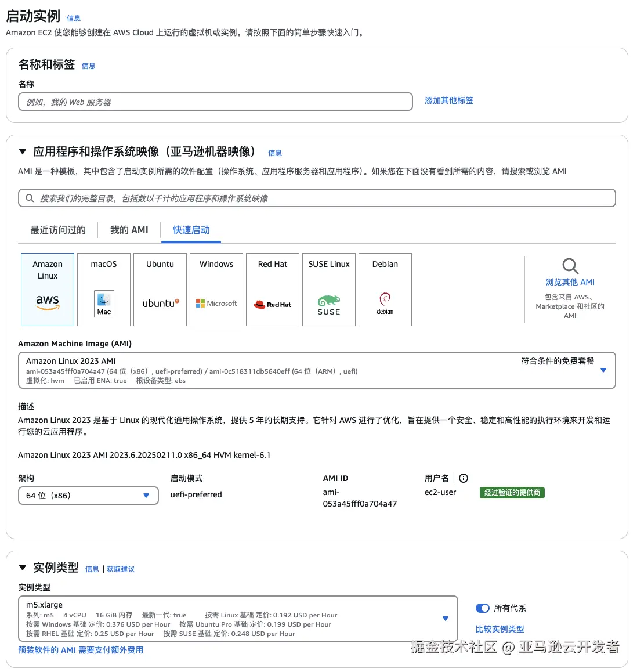Click the 添加其他标签 link
The height and width of the screenshot is (672, 637).
449,100
